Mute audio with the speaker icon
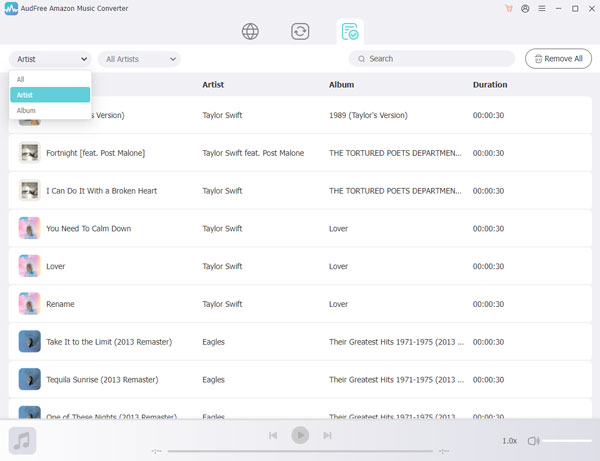The height and width of the screenshot is (461, 600). (533, 441)
